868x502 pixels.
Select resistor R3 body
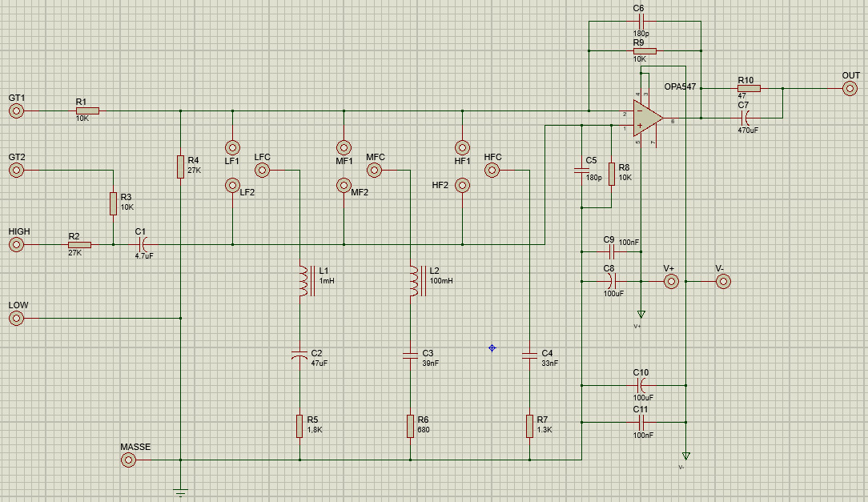[114, 203]
